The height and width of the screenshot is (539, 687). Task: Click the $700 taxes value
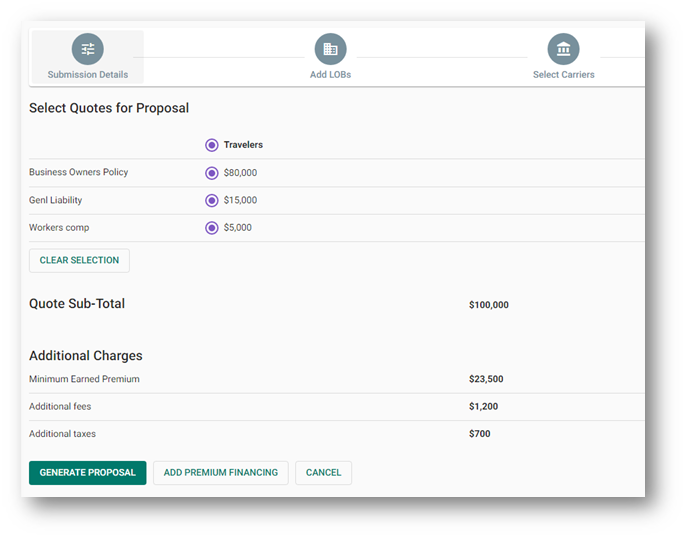(479, 433)
